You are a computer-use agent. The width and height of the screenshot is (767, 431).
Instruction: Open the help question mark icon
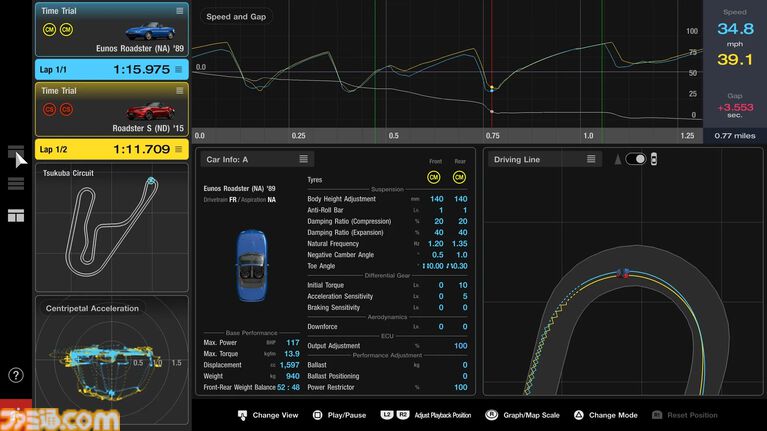click(x=16, y=375)
